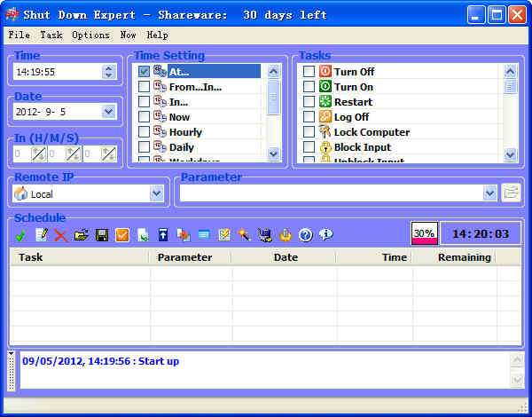Click the Time column header
Viewport: 532px width, 417px height.
pyautogui.click(x=375, y=257)
